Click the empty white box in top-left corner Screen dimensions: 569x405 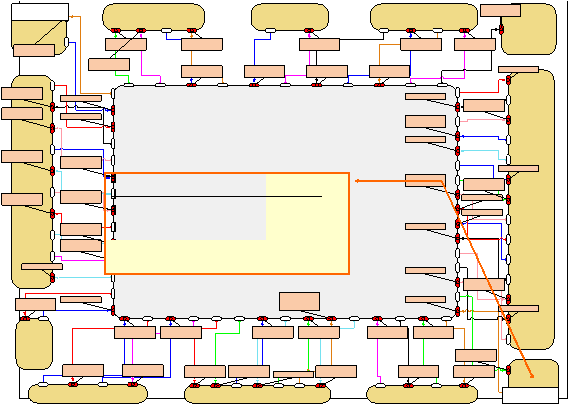pos(40,12)
